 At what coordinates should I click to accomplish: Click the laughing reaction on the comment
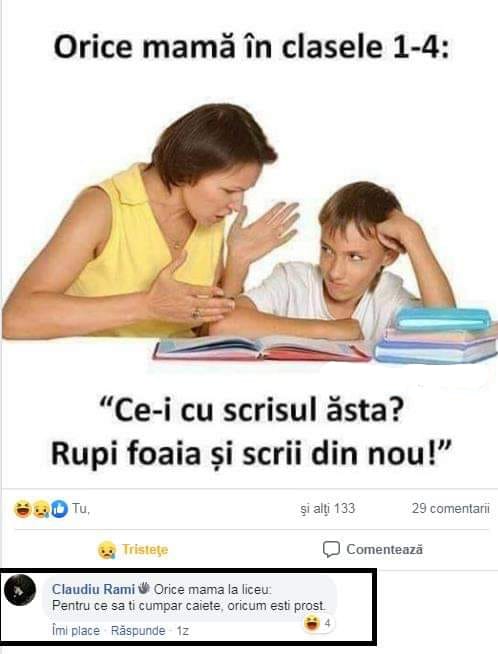[x=311, y=624]
